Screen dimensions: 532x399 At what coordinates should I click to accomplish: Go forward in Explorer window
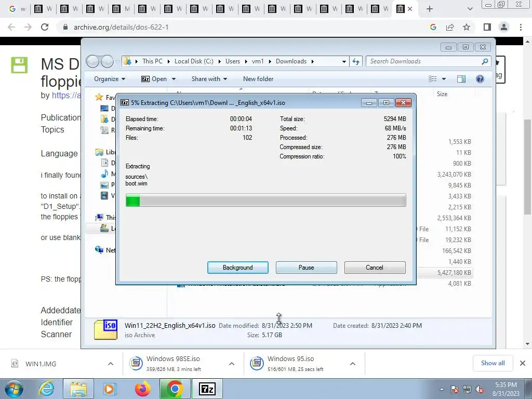[107, 61]
